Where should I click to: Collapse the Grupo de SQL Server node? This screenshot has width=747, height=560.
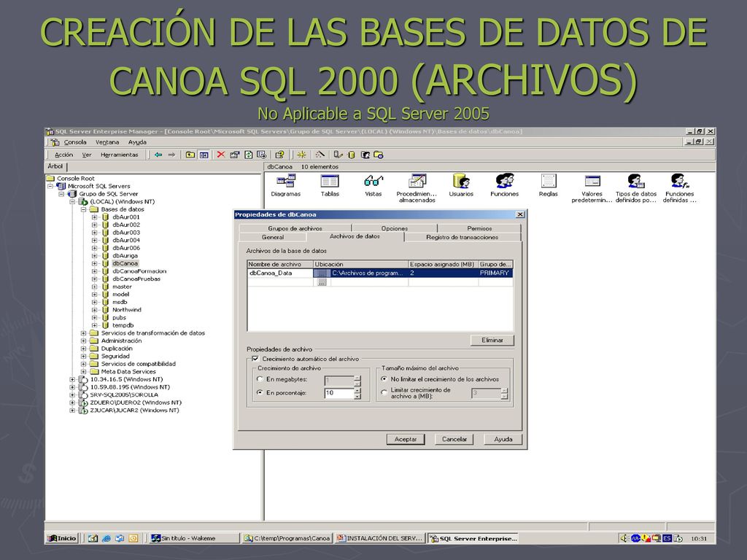point(61,194)
